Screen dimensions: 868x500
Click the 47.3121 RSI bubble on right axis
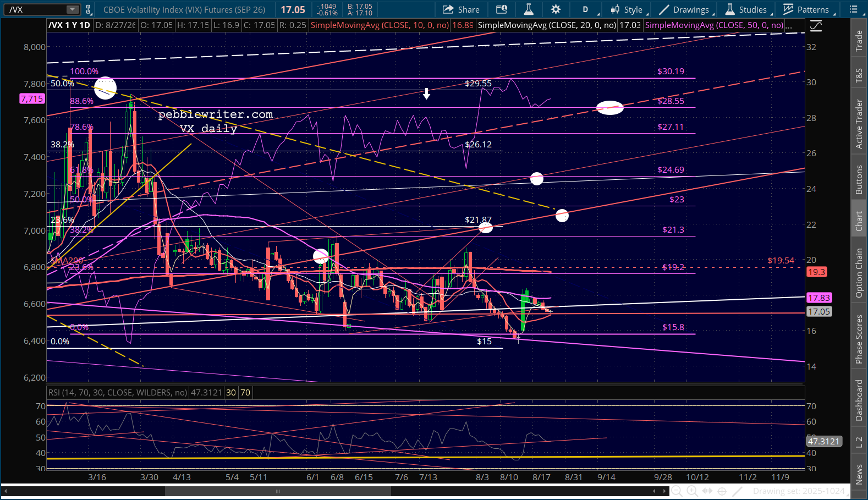824,442
